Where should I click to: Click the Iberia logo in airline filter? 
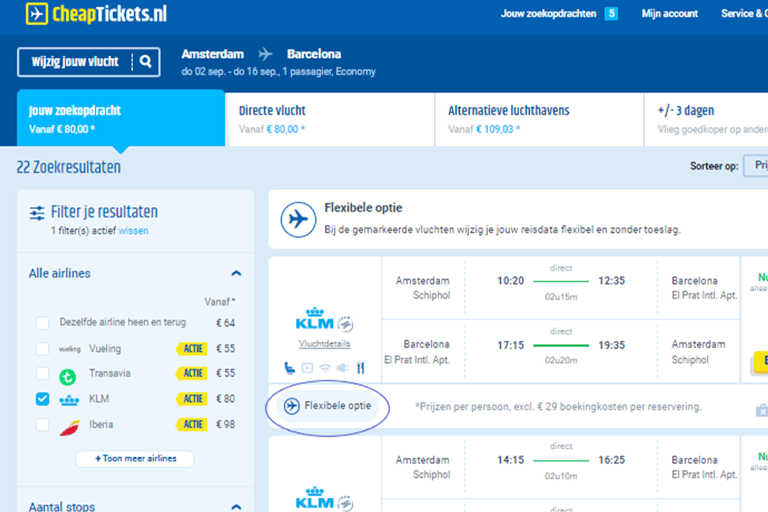pos(70,428)
